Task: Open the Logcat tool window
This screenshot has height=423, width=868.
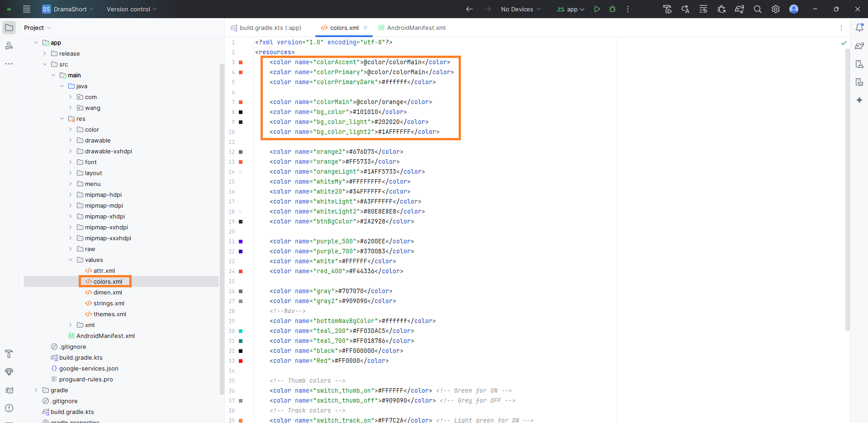Action: point(9,390)
